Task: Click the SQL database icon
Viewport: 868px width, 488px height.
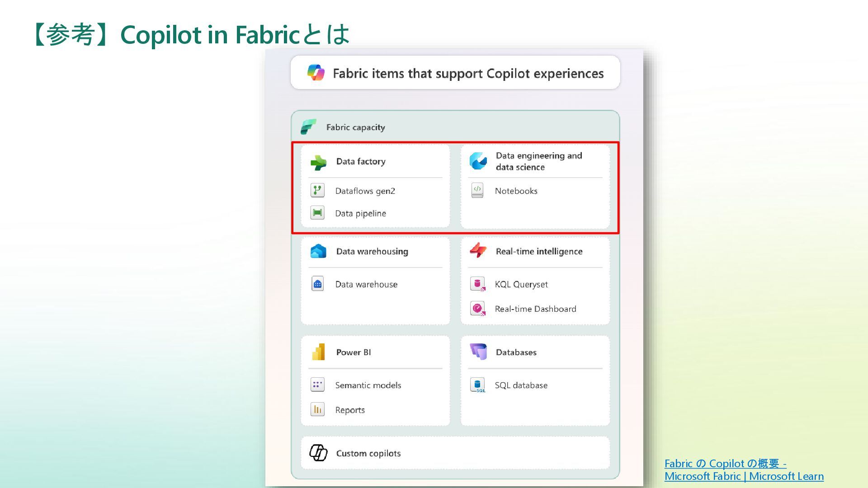Action: [477, 385]
